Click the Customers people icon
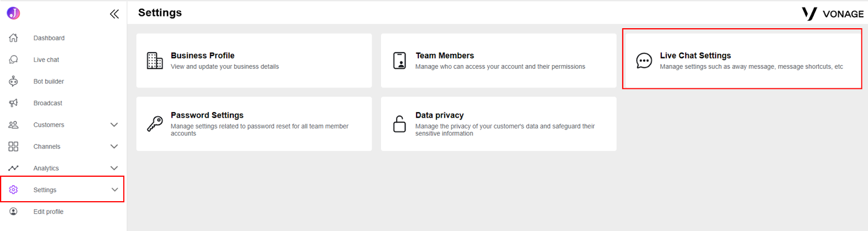Viewport: 868px width, 231px height. click(14, 125)
